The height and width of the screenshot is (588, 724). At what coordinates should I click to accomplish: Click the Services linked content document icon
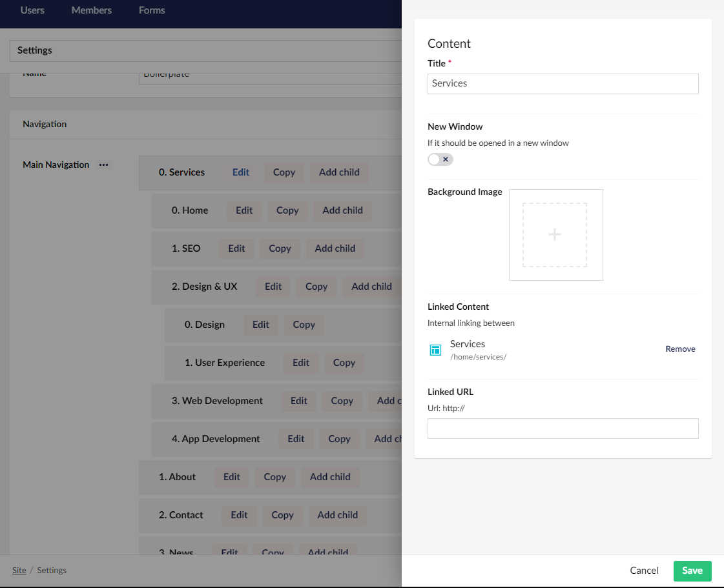[435, 350]
